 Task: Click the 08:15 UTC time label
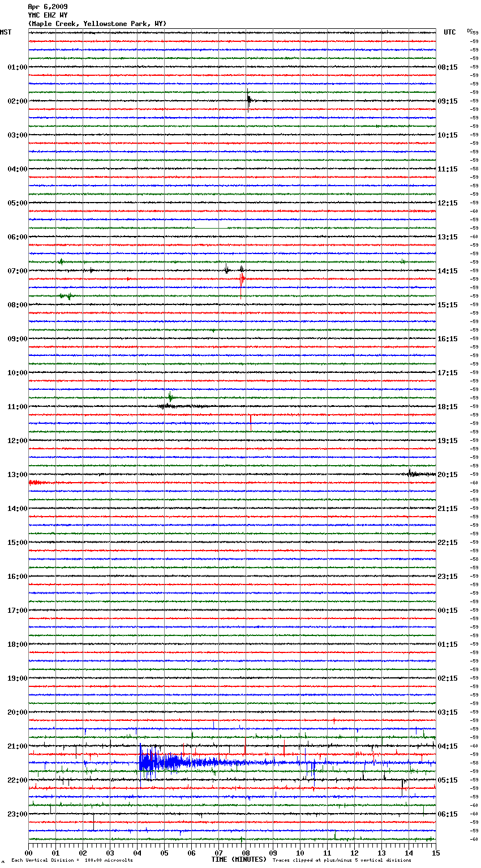coord(448,67)
